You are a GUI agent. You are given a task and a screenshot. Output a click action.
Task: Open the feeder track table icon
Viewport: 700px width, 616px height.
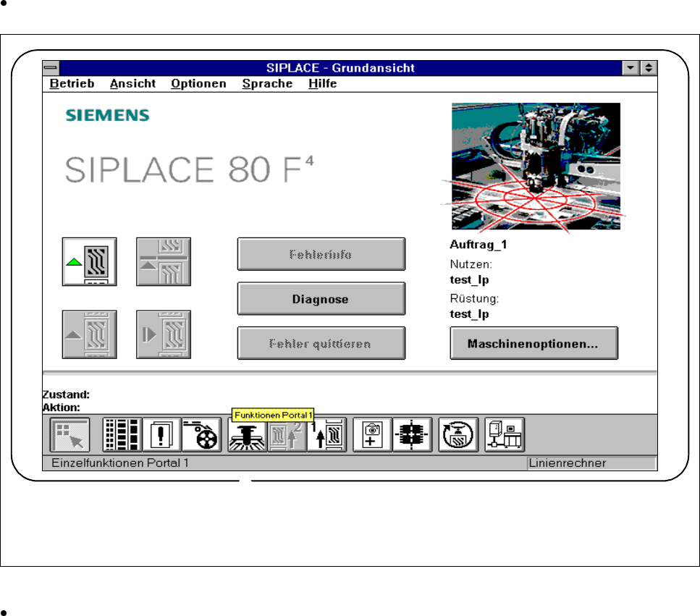(x=122, y=435)
